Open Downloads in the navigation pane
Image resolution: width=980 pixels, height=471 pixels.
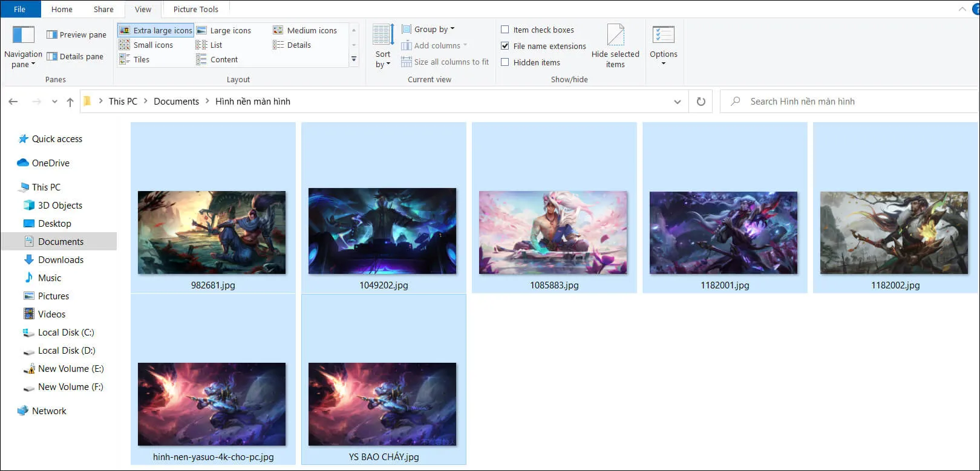(60, 259)
